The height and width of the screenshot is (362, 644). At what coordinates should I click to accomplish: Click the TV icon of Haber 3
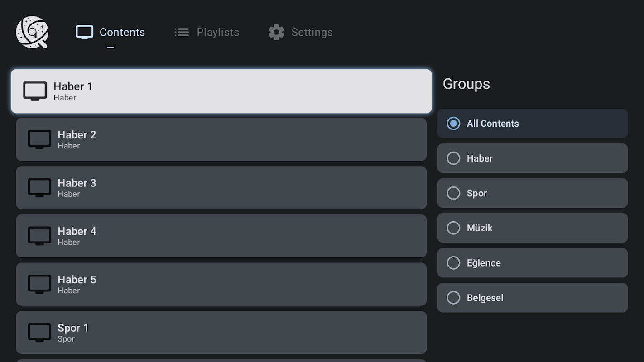coord(39,187)
